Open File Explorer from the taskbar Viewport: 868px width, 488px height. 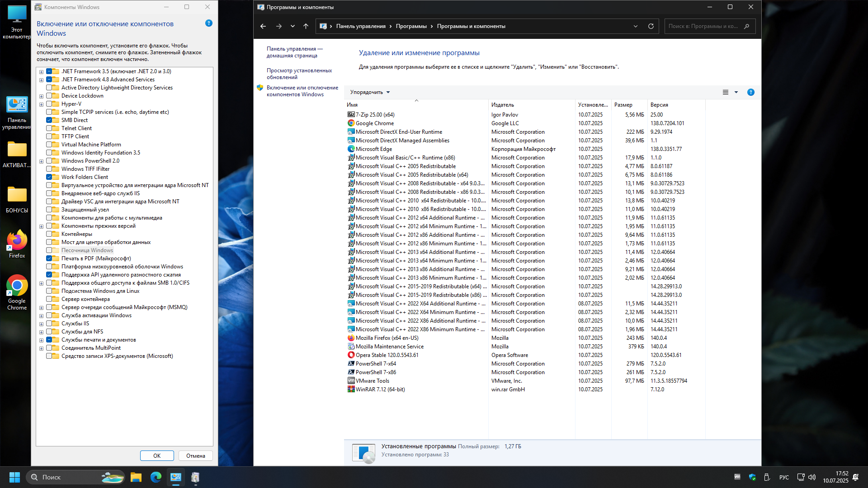[x=136, y=477]
